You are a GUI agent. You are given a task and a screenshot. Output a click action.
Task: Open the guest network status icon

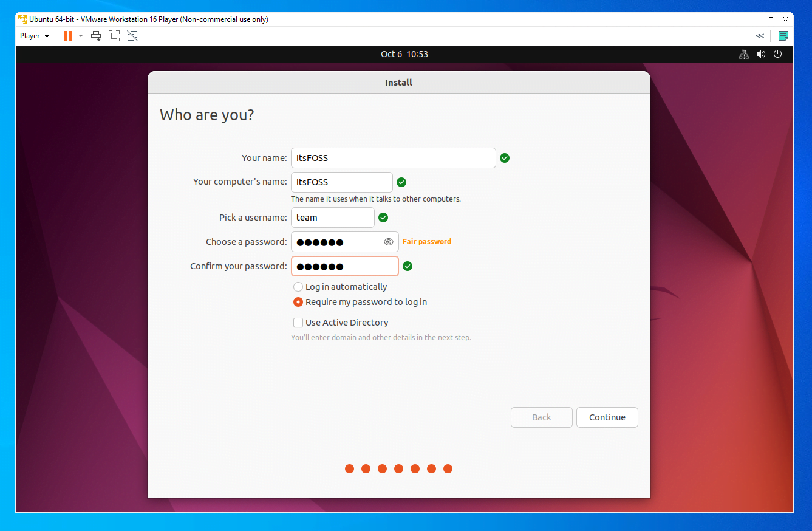[743, 54]
